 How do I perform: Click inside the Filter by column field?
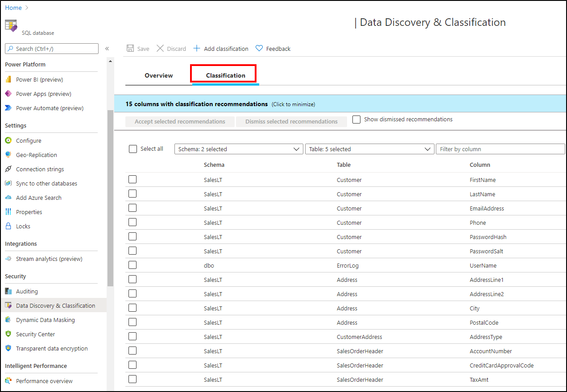tap(500, 149)
